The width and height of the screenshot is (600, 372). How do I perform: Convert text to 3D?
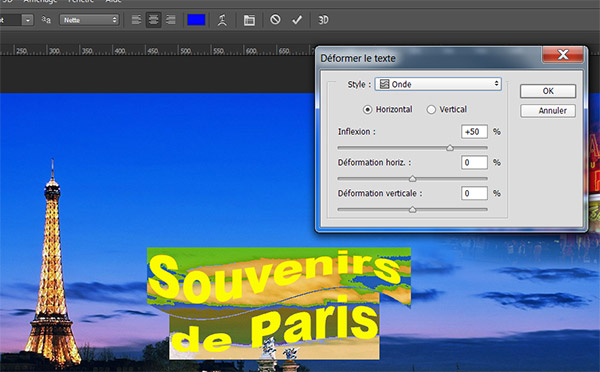point(323,20)
